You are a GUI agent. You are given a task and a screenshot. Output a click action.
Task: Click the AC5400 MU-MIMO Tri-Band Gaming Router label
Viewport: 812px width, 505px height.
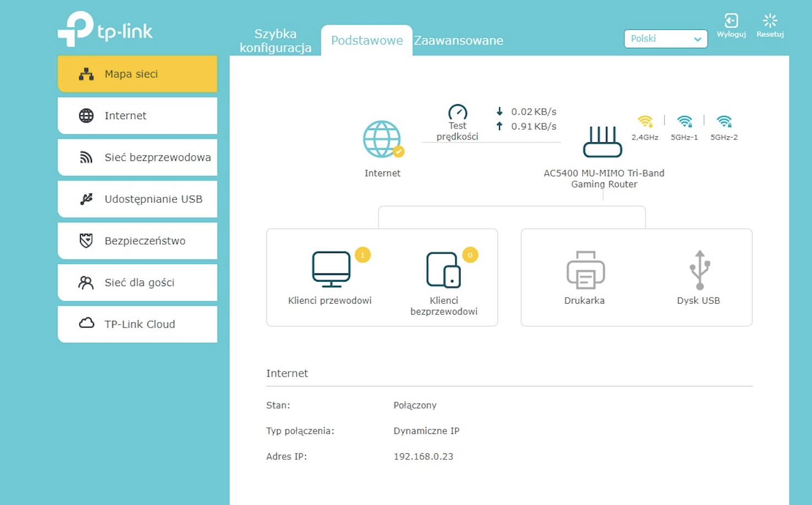[x=604, y=179]
